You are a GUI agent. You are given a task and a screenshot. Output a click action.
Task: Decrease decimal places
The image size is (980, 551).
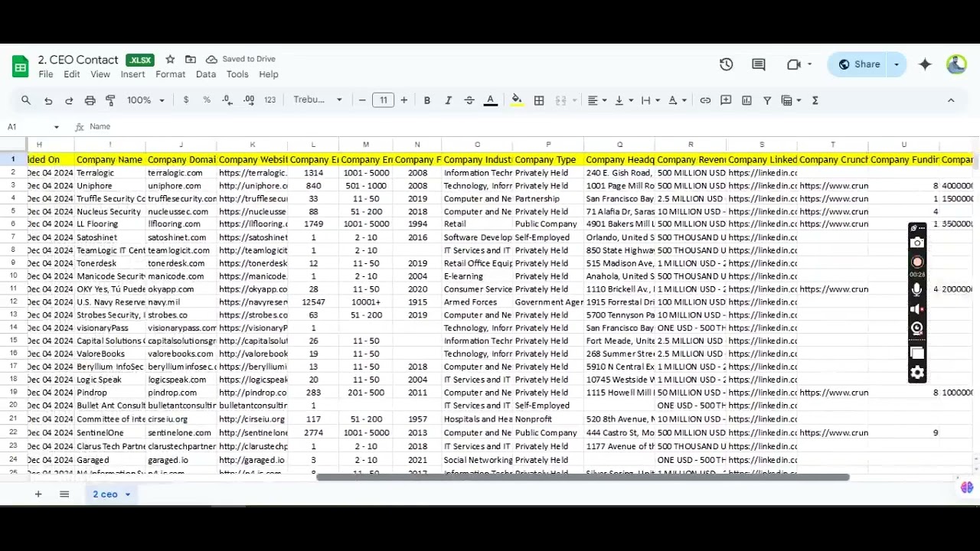pyautogui.click(x=227, y=100)
